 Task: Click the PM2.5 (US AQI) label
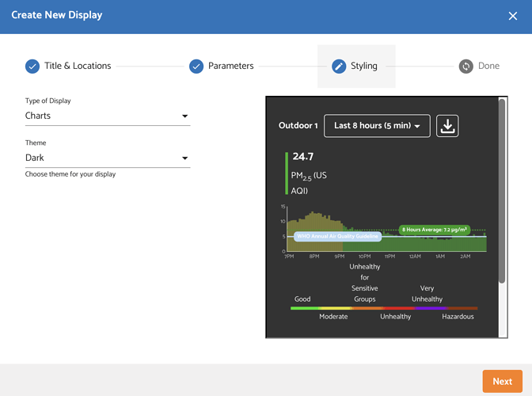pos(309,183)
